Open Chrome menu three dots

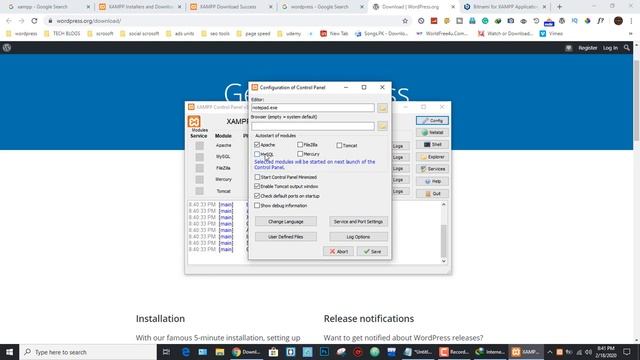(631, 21)
